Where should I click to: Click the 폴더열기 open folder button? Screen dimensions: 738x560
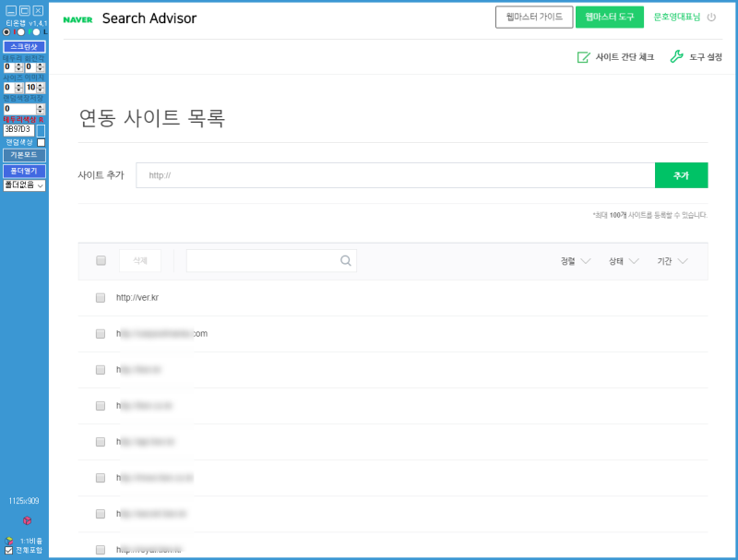(x=25, y=171)
